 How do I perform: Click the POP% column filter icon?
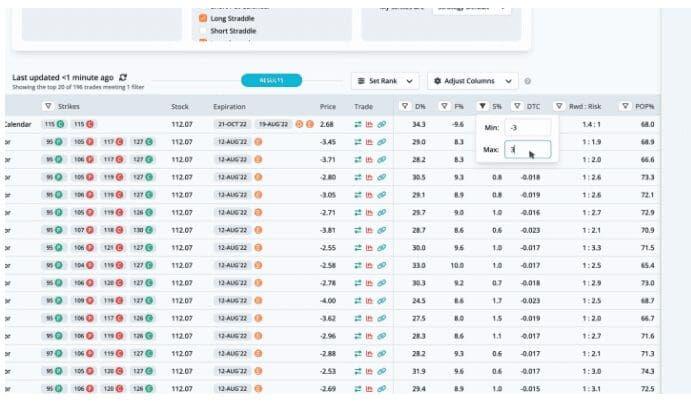tap(624, 106)
